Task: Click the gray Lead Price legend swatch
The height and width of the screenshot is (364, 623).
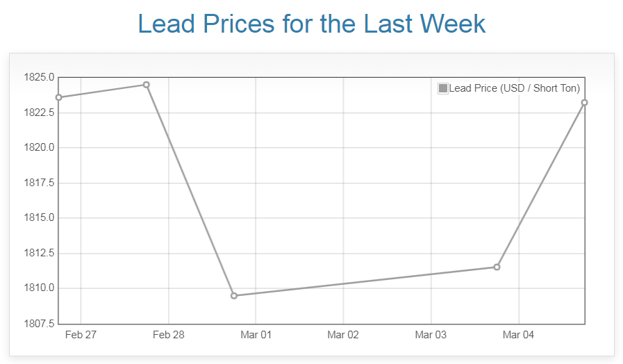Action: tap(443, 88)
